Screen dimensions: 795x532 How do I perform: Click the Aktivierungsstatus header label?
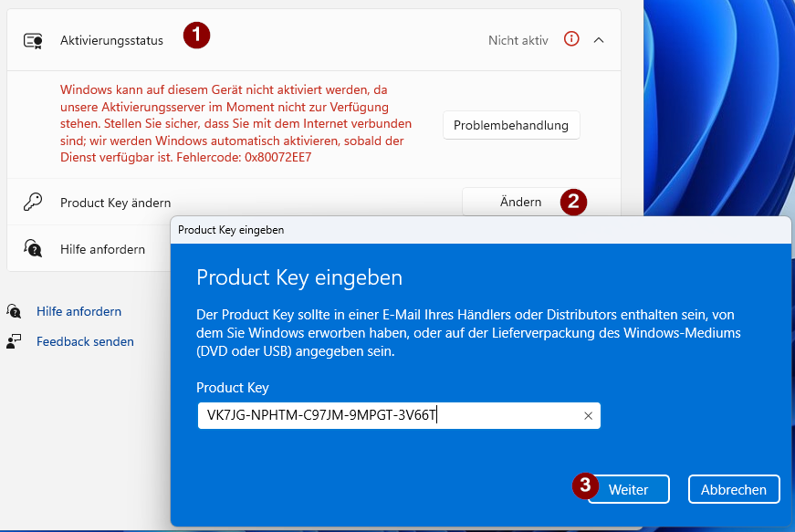click(111, 40)
